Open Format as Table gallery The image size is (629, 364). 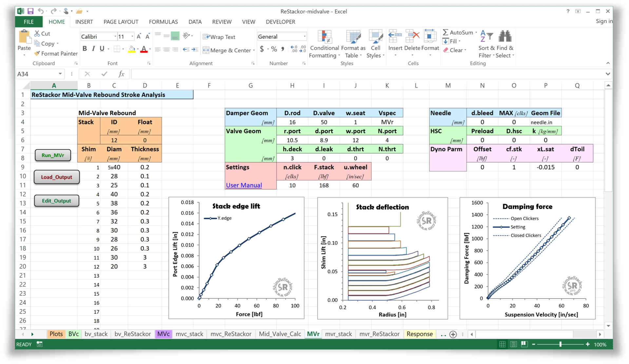point(353,44)
